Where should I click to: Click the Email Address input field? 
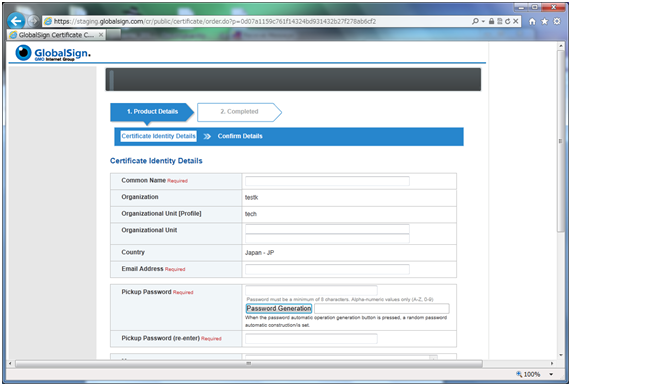(327, 269)
